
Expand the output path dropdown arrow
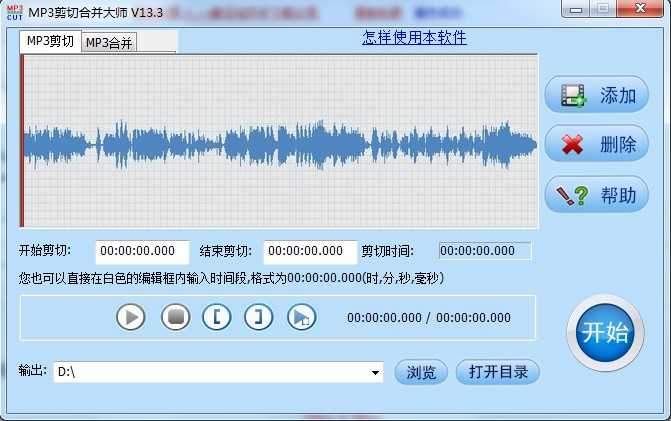(x=375, y=372)
